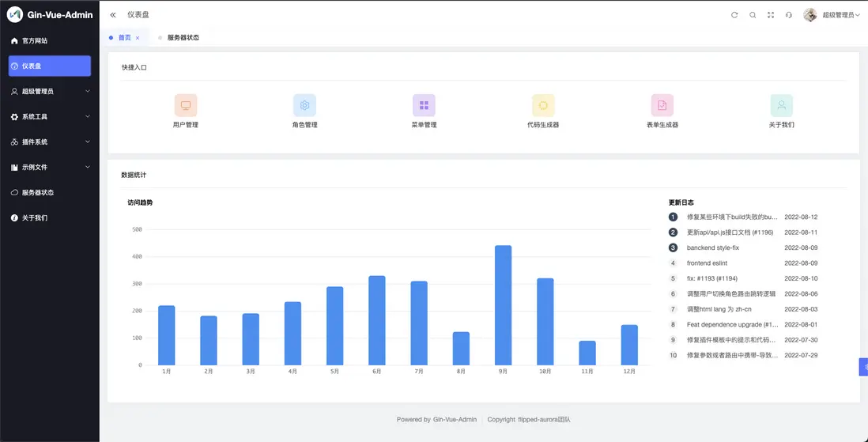Open the floating settings button at right edge
The height and width of the screenshot is (442, 868).
click(863, 367)
